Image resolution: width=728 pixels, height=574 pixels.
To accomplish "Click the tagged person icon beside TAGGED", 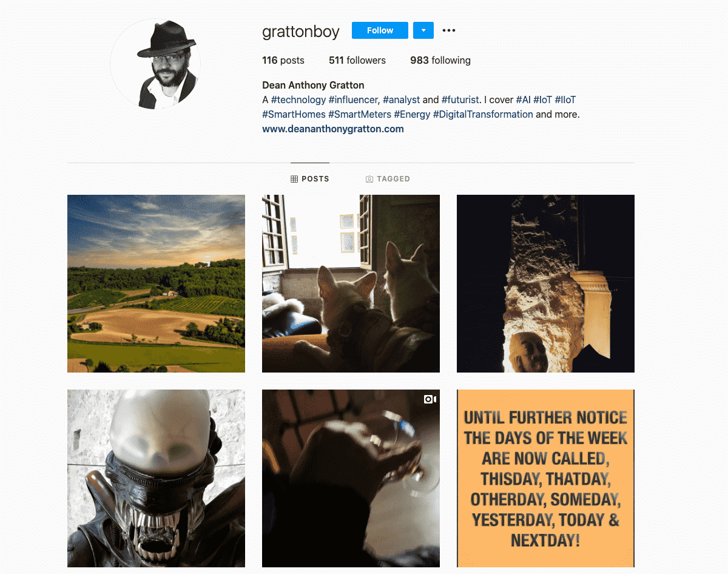I will (x=369, y=179).
